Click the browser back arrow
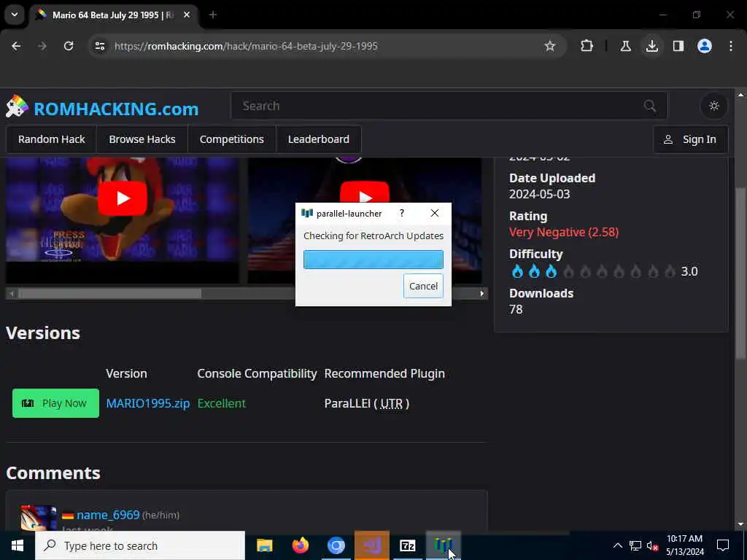747x560 pixels. (16, 46)
